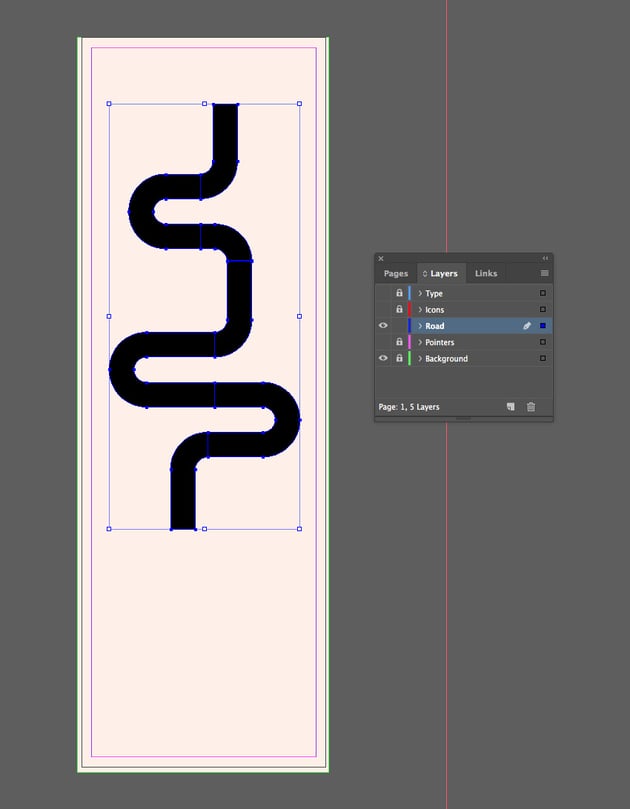This screenshot has height=809, width=630.
Task: Click the top-left selection bounding handle
Action: pyautogui.click(x=109, y=104)
